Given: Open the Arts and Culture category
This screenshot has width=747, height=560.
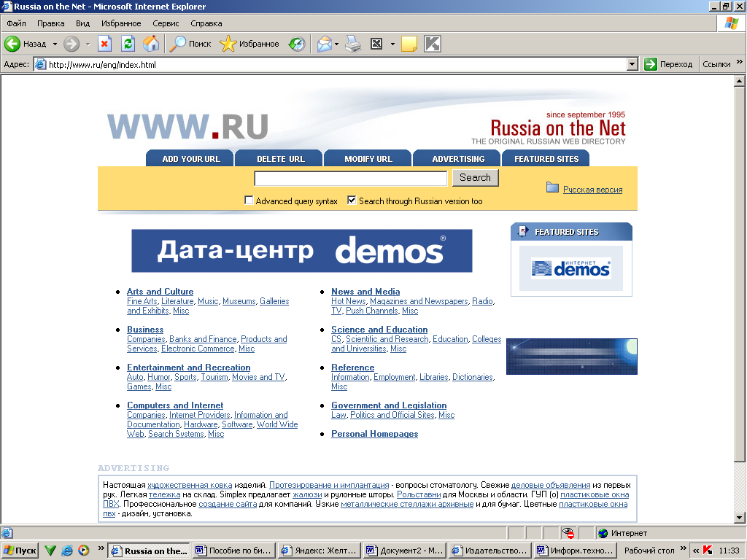Looking at the screenshot, I should (x=160, y=292).
